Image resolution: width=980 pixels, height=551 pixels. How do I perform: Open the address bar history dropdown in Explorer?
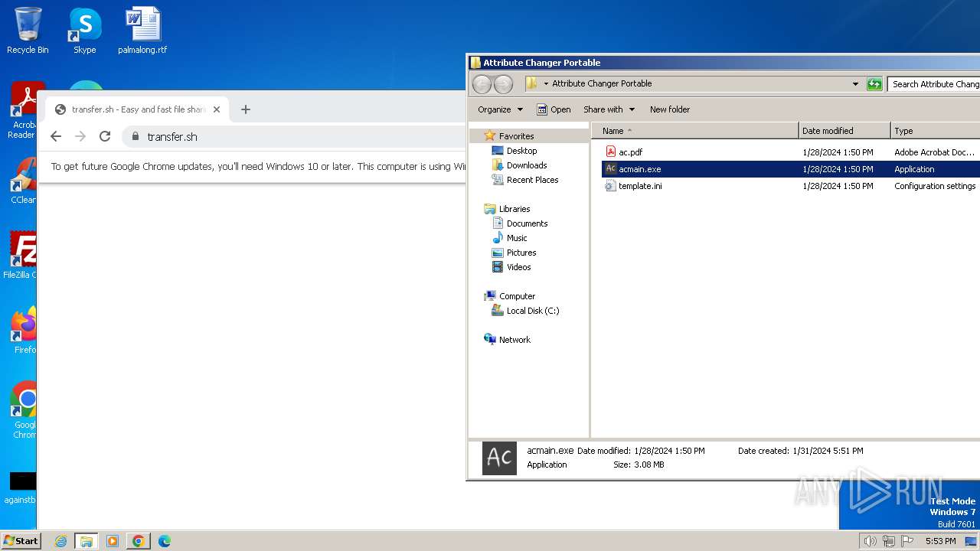coord(855,84)
